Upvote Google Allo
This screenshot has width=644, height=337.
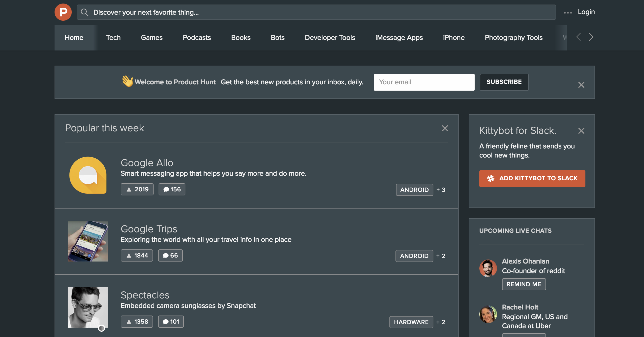tap(137, 189)
